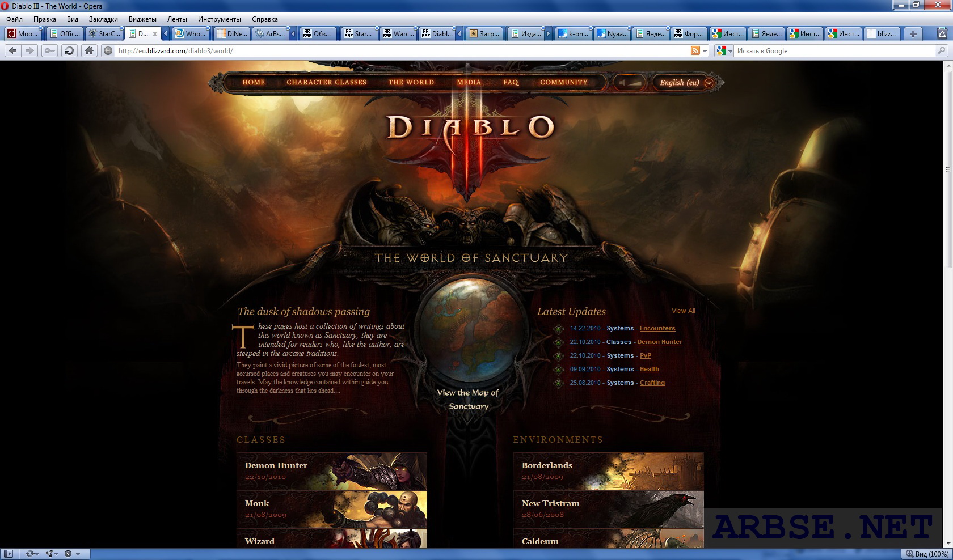
Task: Go back with the Back arrow button
Action: point(12,50)
